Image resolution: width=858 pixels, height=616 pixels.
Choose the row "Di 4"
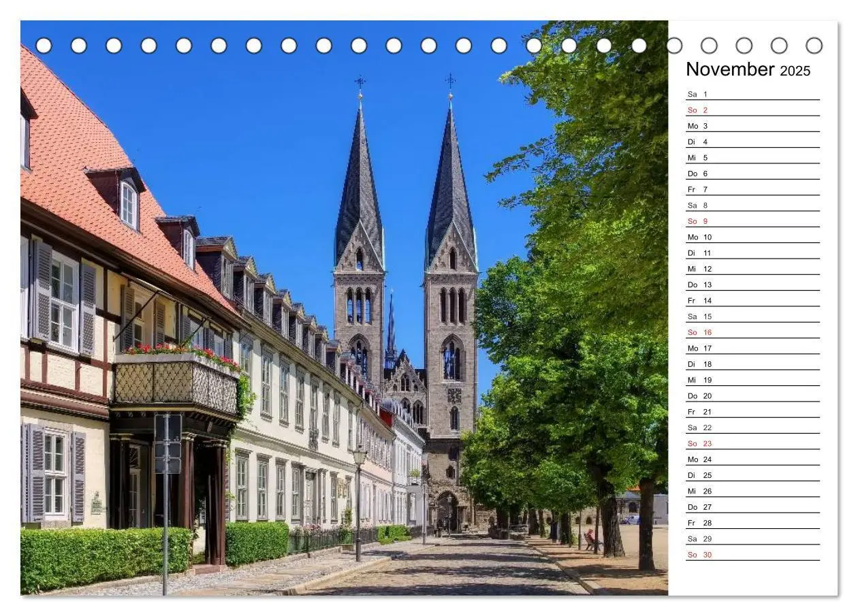pos(752,142)
